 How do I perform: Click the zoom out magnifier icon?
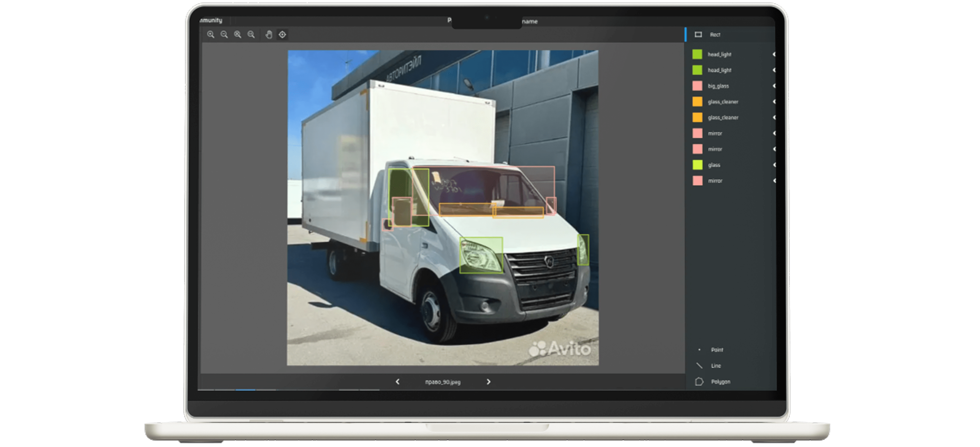(x=224, y=35)
